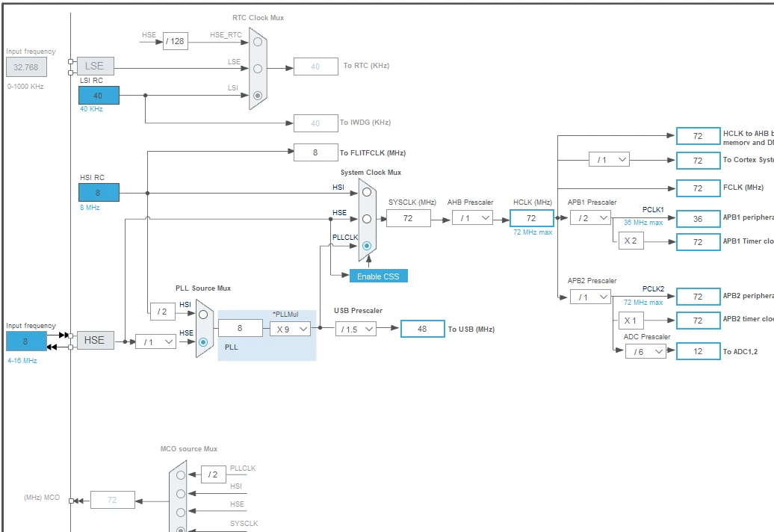
Task: Open the USB Prescaler /1.5 dropdown
Action: [x=356, y=330]
